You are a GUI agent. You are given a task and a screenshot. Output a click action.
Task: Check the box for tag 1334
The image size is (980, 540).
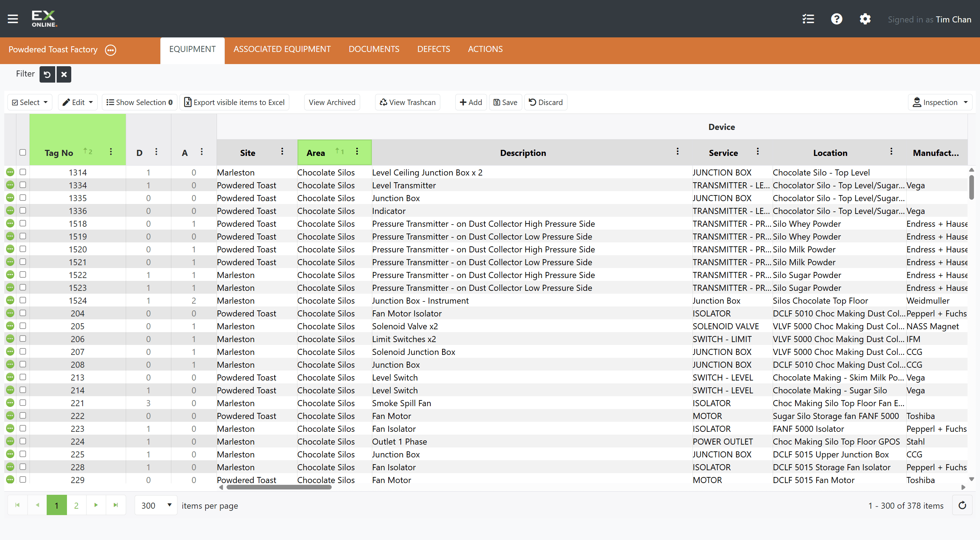pyautogui.click(x=23, y=185)
